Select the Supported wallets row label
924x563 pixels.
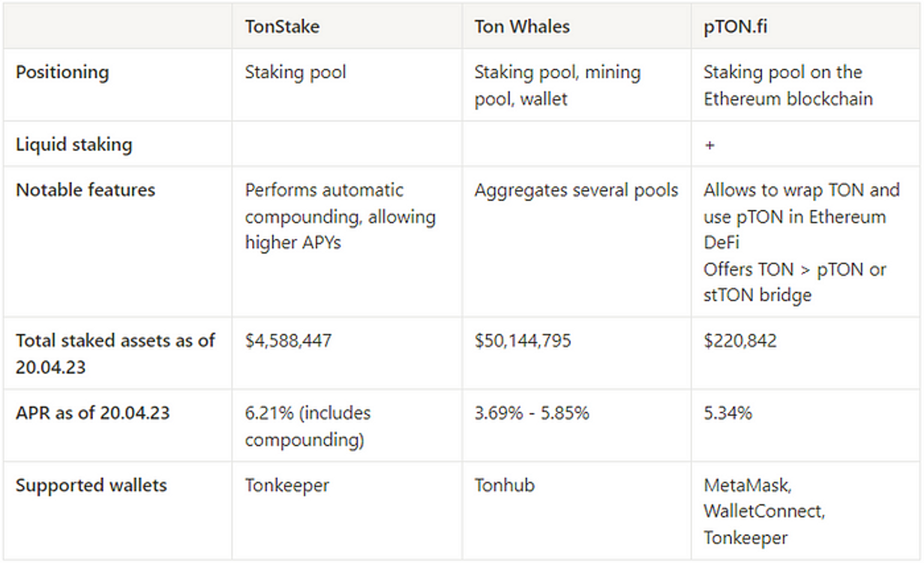point(91,485)
